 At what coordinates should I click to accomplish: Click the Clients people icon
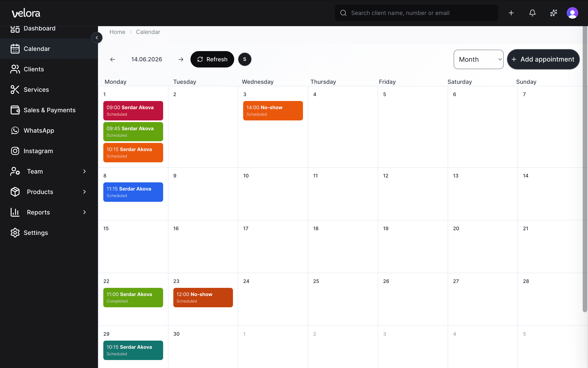pyautogui.click(x=15, y=69)
